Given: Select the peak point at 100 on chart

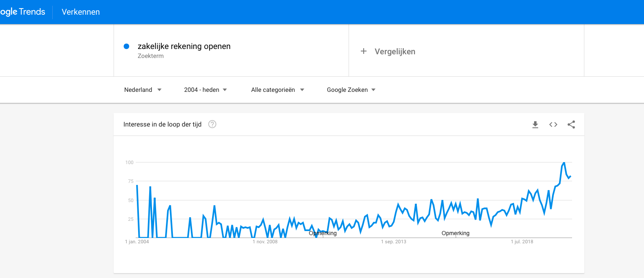Looking at the screenshot, I should (564, 163).
